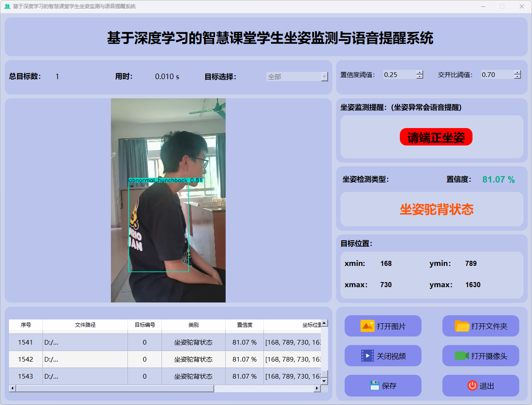Increase the 交并比阈值 value with up arrow
The image size is (532, 405).
pos(517,72)
